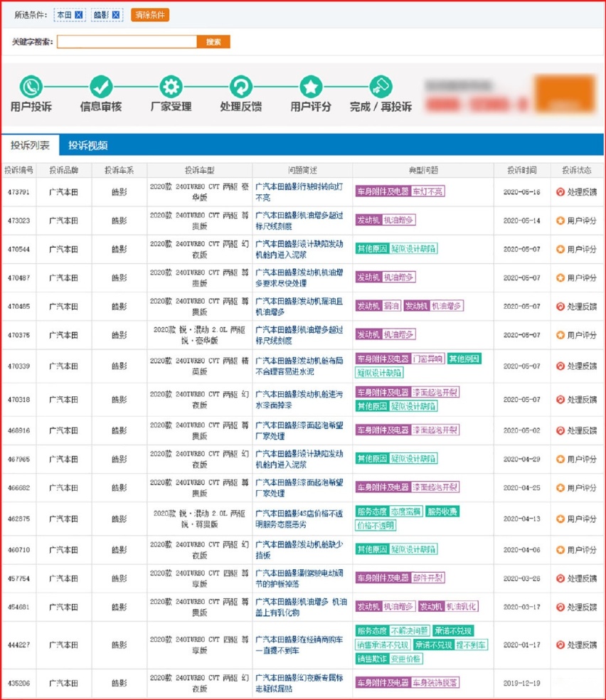The width and height of the screenshot is (606, 700).
Task: Click the 处理反馈 refresh step icon
Action: pos(241,87)
